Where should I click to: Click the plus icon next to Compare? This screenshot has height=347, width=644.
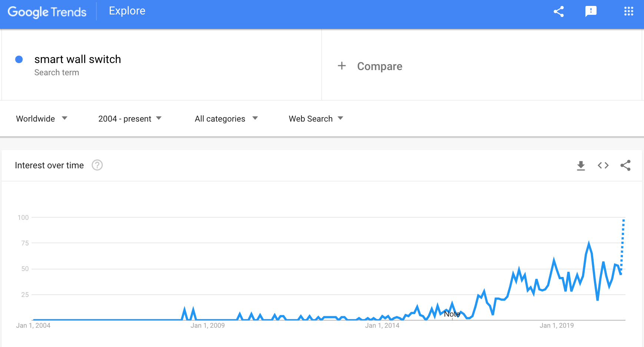[342, 66]
